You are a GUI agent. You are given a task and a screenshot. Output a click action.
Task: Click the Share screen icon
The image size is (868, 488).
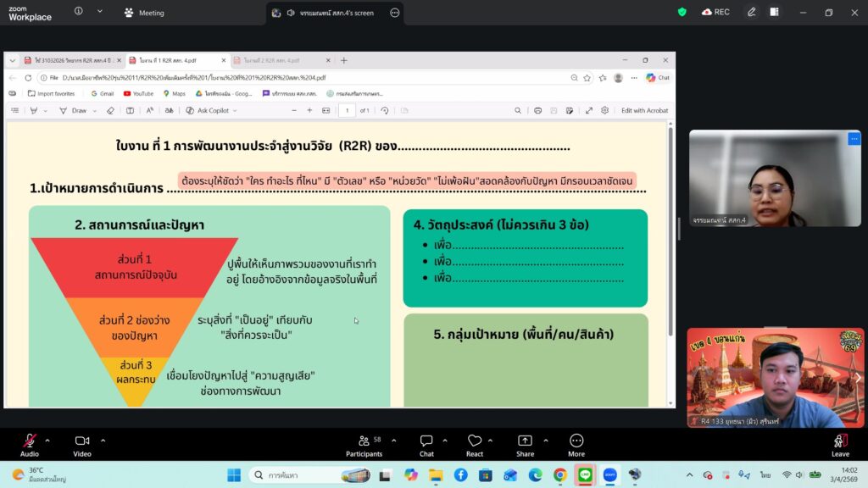(x=525, y=441)
